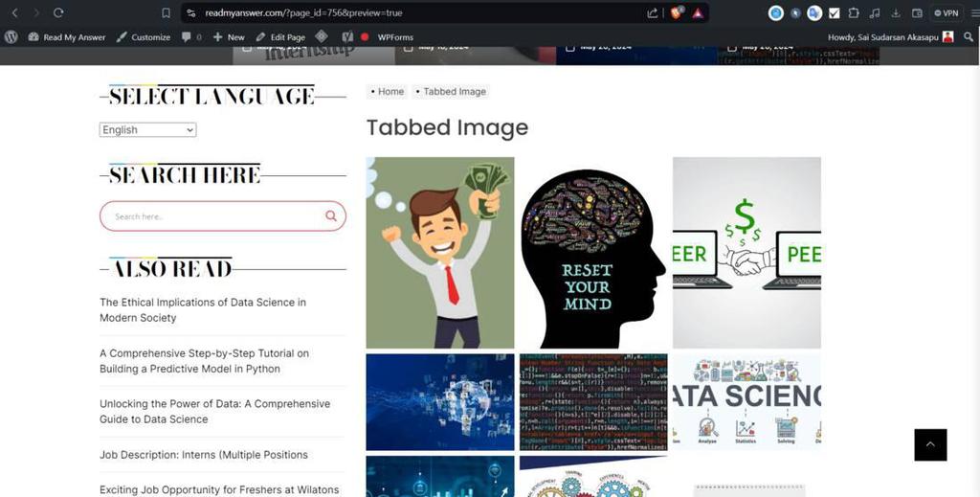Open the Data Science graphic image
The width and height of the screenshot is (980, 497).
[x=746, y=402]
